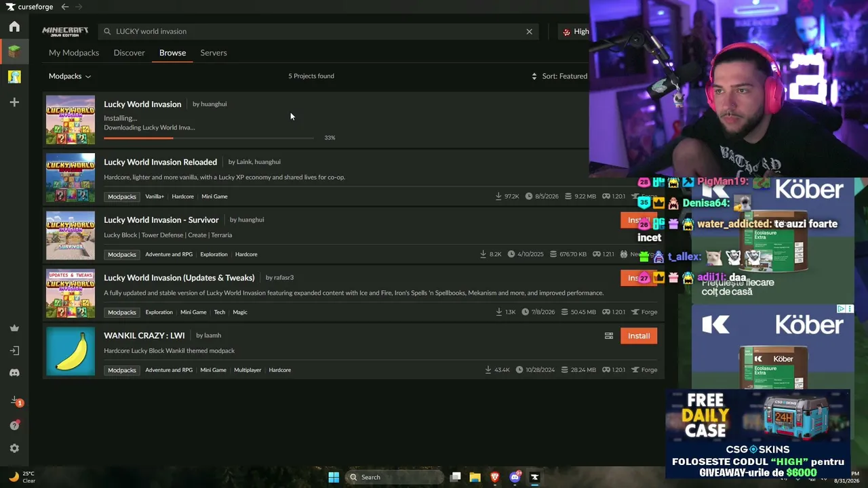Open the weather widget showing 25°C
This screenshot has height=488, width=868.
[x=22, y=477]
